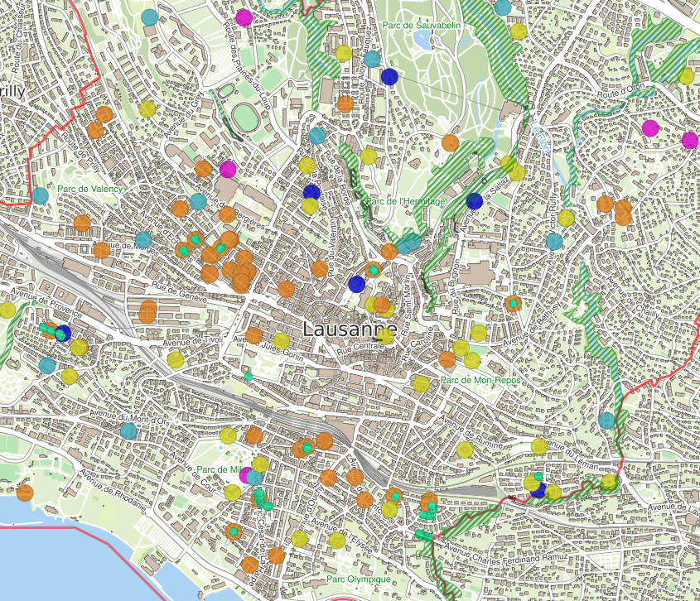Image resolution: width=700 pixels, height=601 pixels.
Task: Click the Lausanne city name label
Action: coord(349,329)
